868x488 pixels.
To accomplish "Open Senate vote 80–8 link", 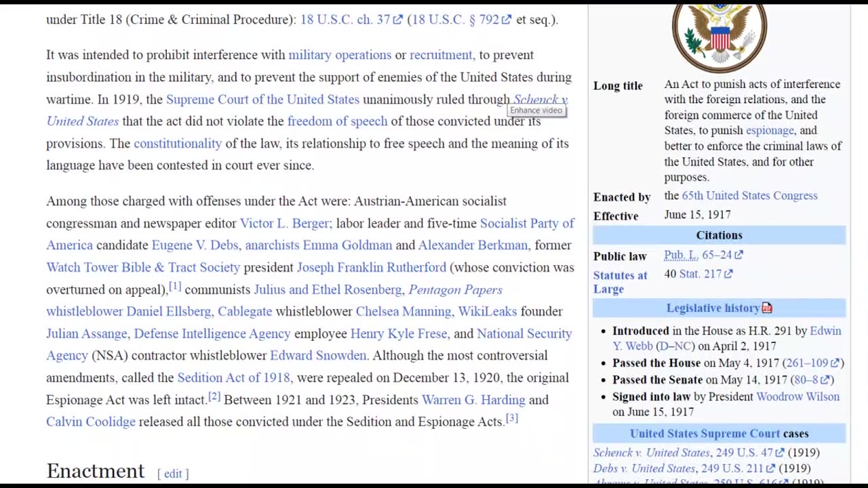I will pos(812,380).
